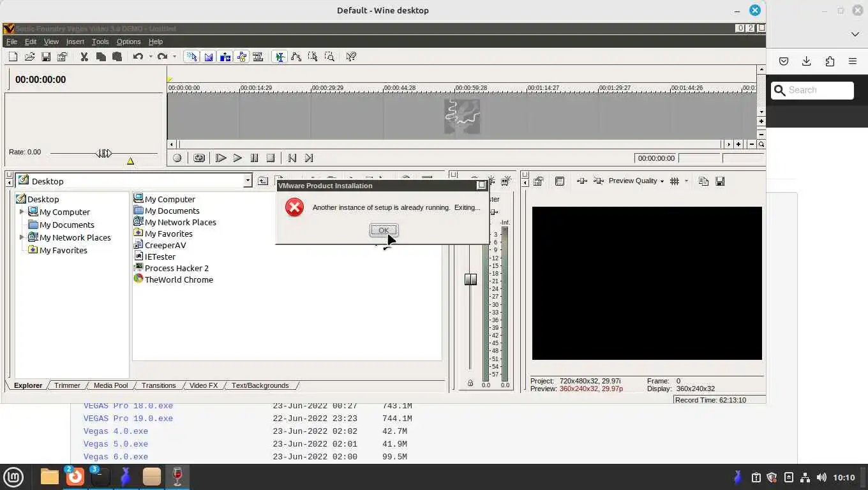
Task: Save project with floppy disk icon
Action: (x=46, y=57)
